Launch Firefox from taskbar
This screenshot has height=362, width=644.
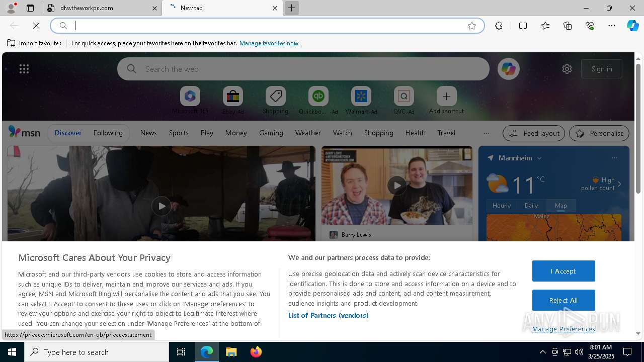click(256, 352)
